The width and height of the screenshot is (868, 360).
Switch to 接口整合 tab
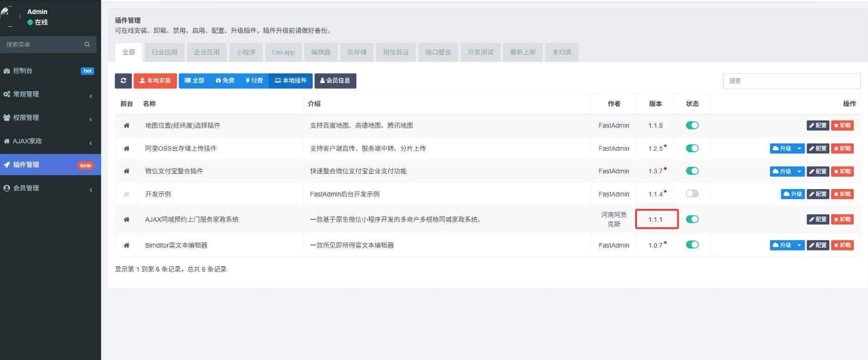(x=438, y=52)
